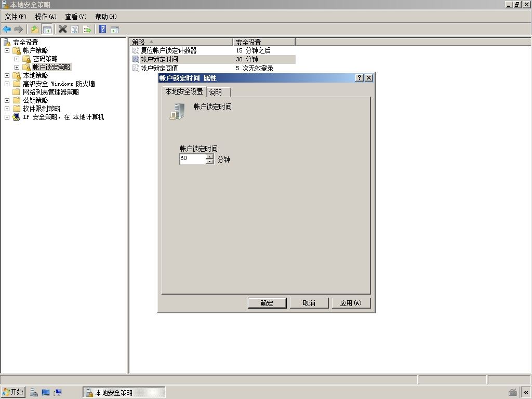Close the 帐户锁定时间 属性 dialog
Image resolution: width=532 pixels, height=399 pixels.
click(369, 78)
